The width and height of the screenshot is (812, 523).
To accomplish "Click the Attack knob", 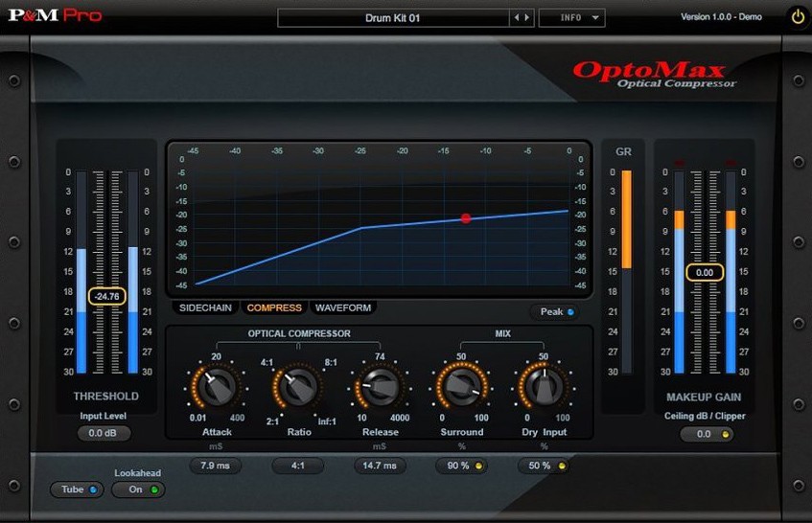I will [217, 386].
